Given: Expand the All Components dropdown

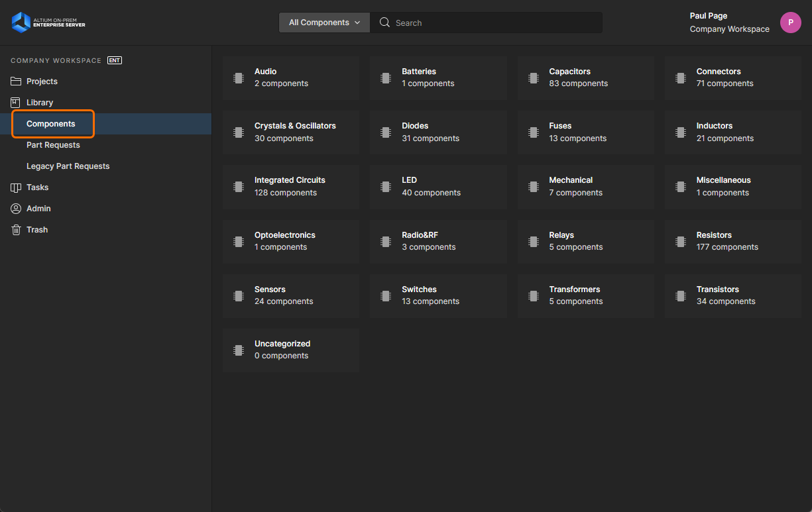Looking at the screenshot, I should 324,23.
